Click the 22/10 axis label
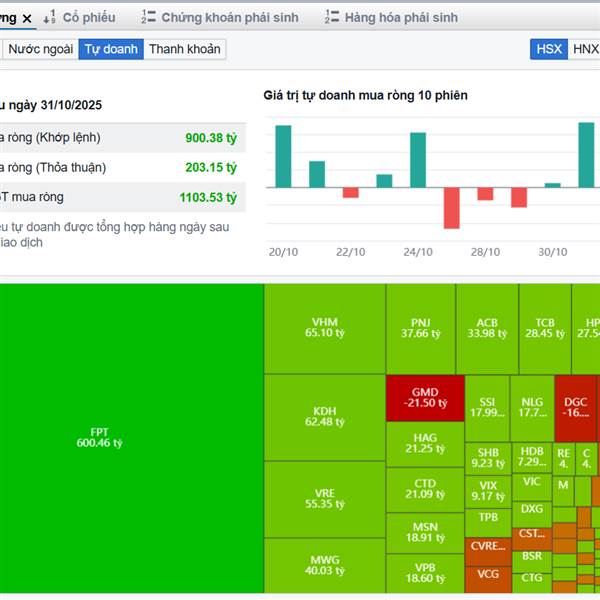The height and width of the screenshot is (600, 600). coord(351,252)
